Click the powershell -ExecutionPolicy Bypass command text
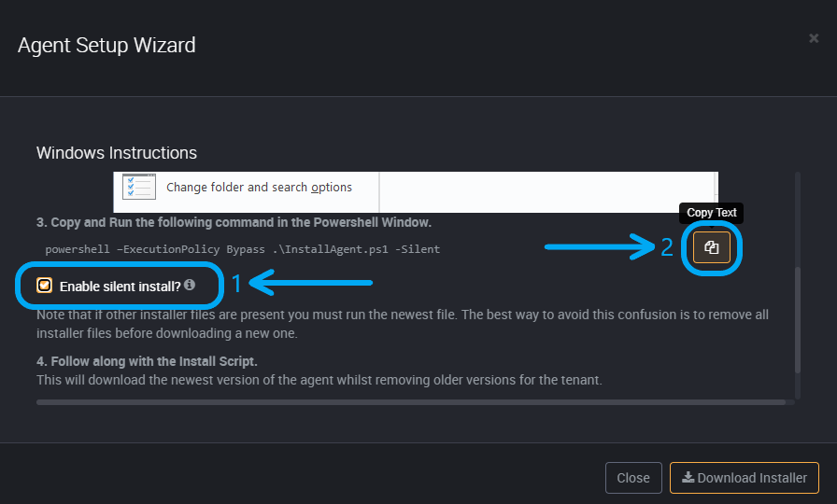This screenshot has width=837, height=504. point(242,249)
